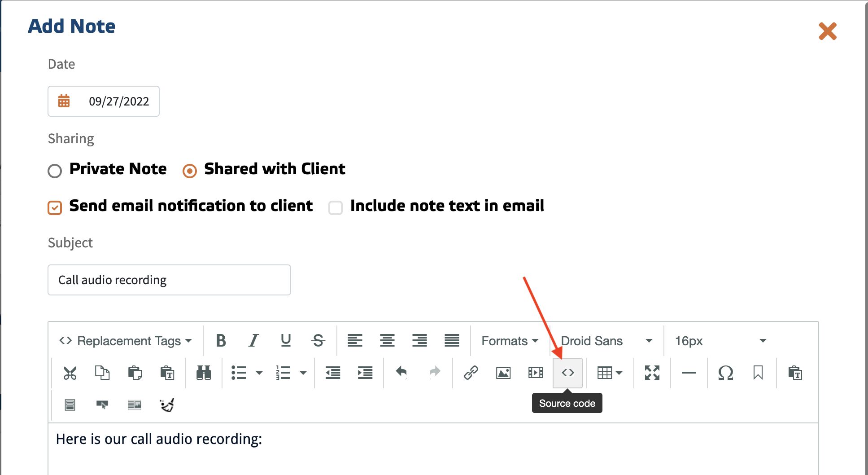The image size is (868, 475).
Task: Click the Insert media video icon
Action: point(536,373)
